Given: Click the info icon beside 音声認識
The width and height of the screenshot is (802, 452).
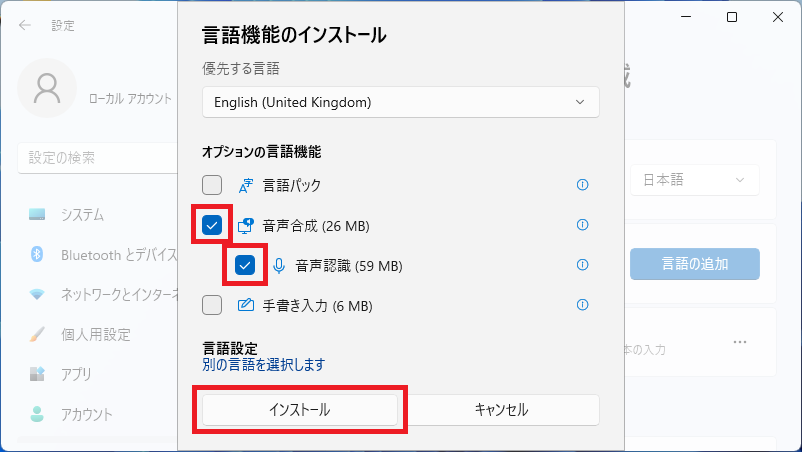Looking at the screenshot, I should tap(583, 265).
